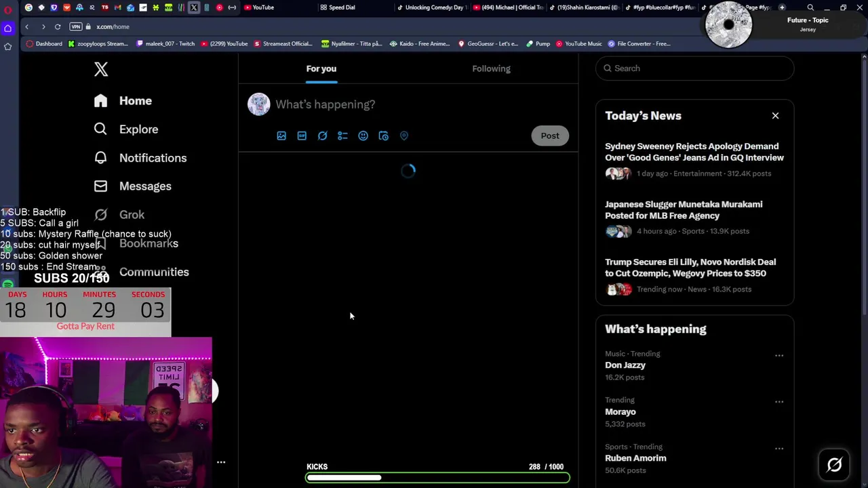Open bookmarks star in Opera sidebar
This screenshot has width=868, height=488.
tap(7, 46)
